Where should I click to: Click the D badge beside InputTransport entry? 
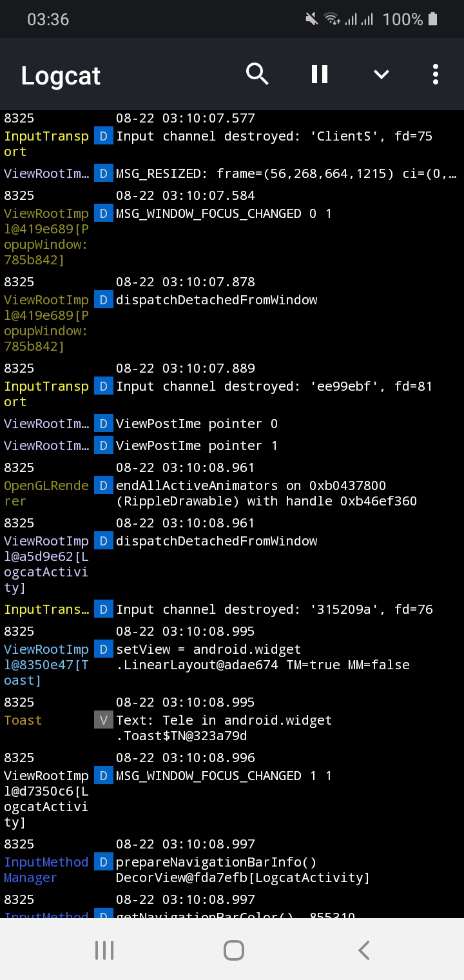(103, 136)
